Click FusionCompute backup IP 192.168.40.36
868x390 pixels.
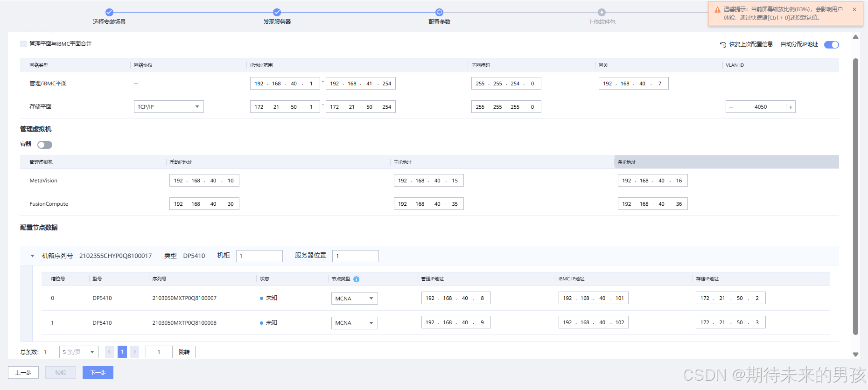click(x=653, y=204)
